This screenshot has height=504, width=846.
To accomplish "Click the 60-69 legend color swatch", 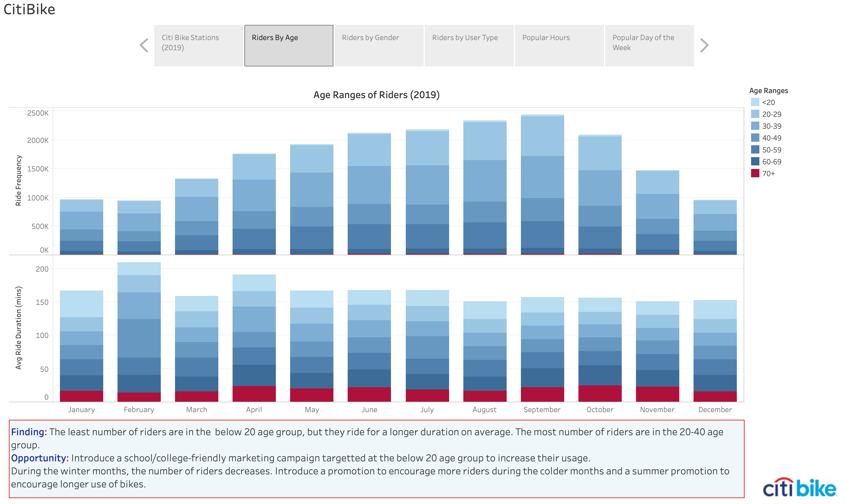I will pos(755,162).
